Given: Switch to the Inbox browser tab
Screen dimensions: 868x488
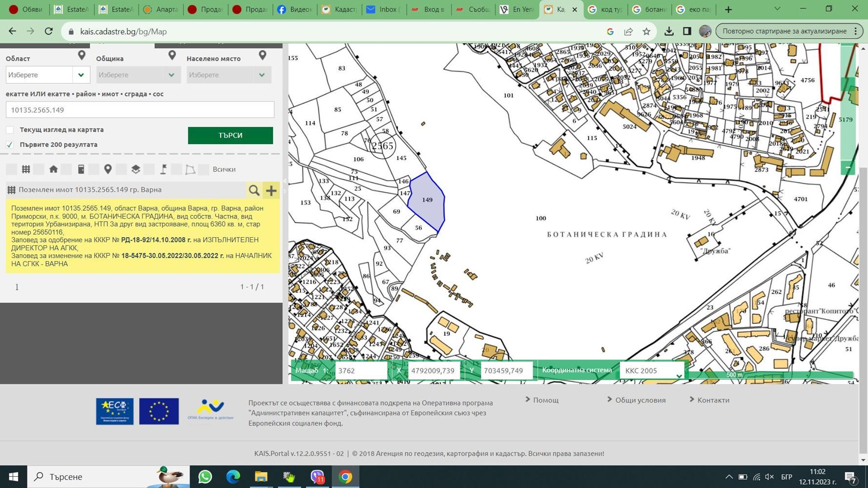Looking at the screenshot, I should (x=384, y=9).
